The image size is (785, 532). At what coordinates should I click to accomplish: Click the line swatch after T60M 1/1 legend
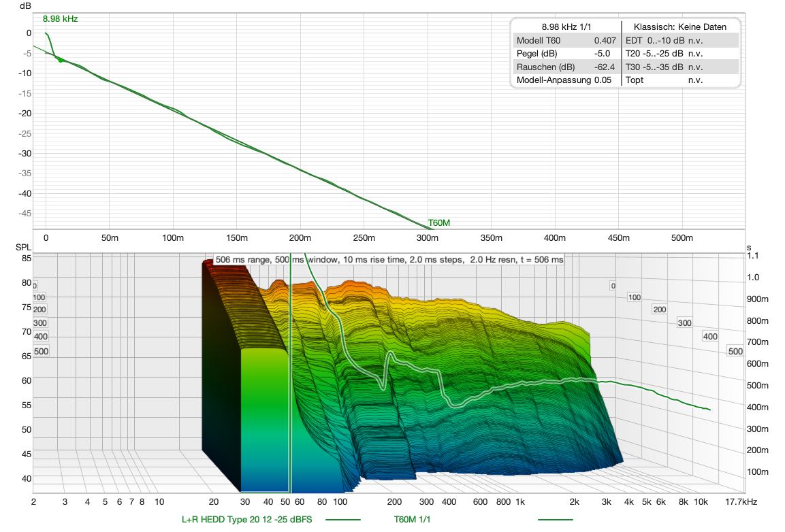click(x=555, y=520)
